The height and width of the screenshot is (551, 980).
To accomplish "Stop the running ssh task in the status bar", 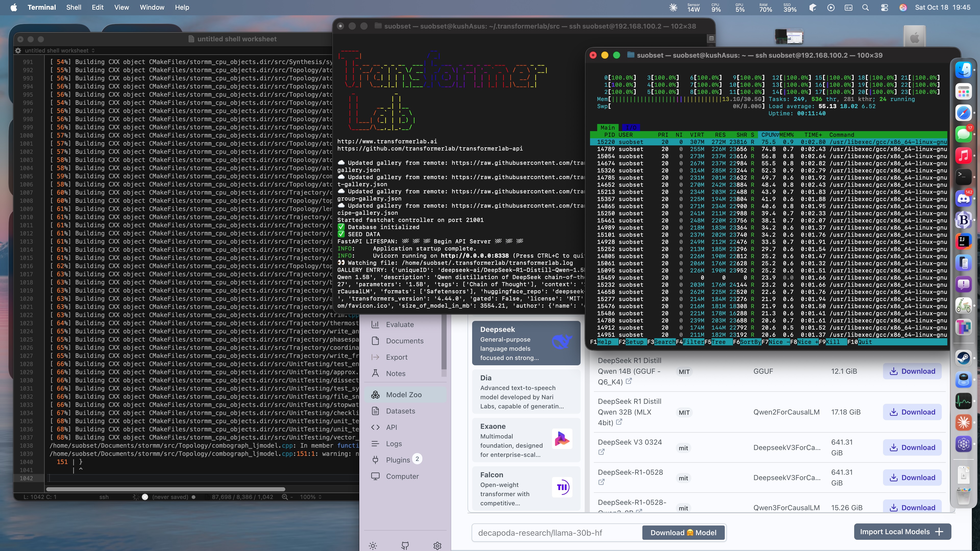I will click(x=144, y=497).
